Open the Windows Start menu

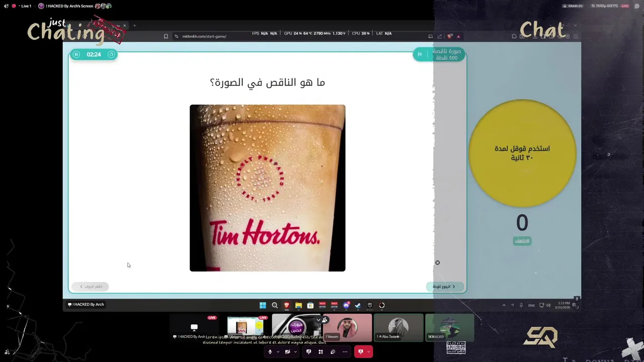[263, 305]
